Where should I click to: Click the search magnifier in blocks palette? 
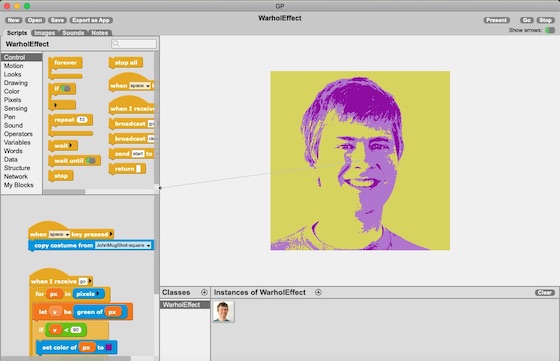116,44
